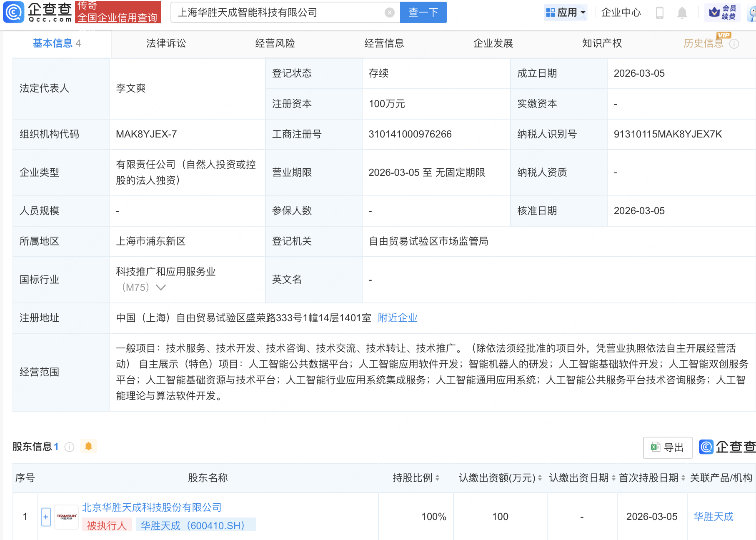This screenshot has width=756, height=540.
Task: Sort by 持股比例 column
Action: [x=437, y=478]
